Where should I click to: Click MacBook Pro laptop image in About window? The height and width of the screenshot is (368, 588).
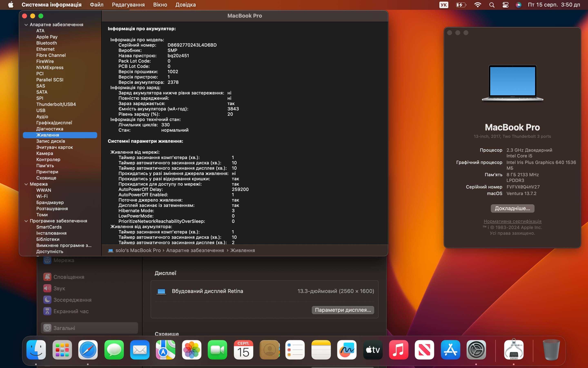coord(512,83)
